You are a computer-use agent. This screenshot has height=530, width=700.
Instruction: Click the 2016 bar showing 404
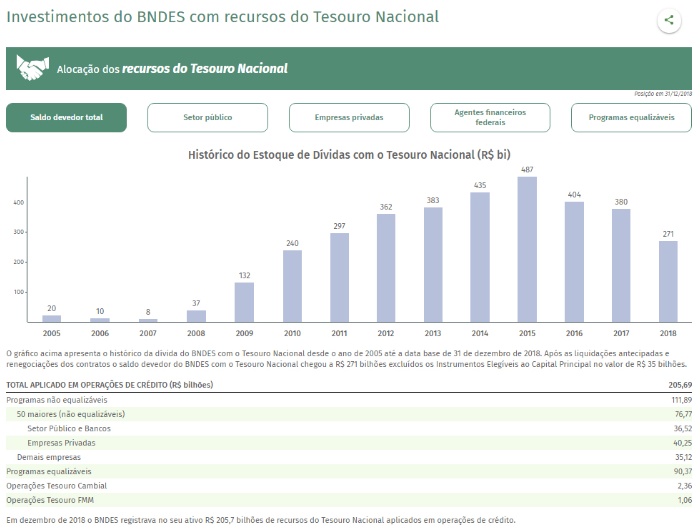point(574,261)
